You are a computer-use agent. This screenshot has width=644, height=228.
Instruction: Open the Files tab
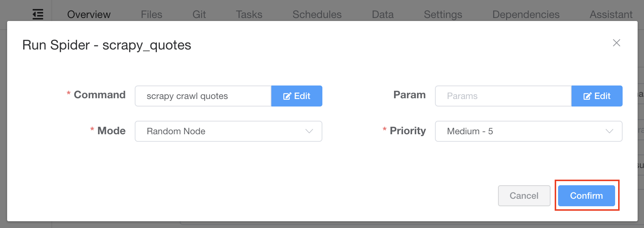click(152, 14)
